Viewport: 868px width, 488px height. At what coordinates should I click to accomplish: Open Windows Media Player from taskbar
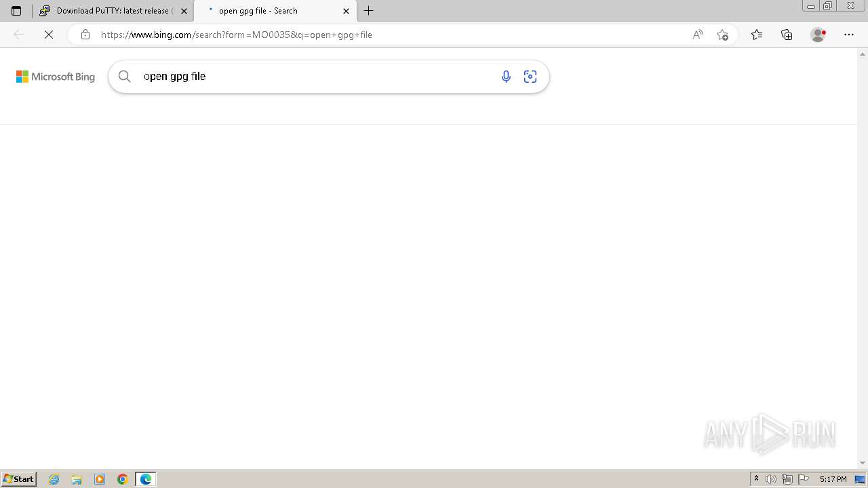point(100,479)
